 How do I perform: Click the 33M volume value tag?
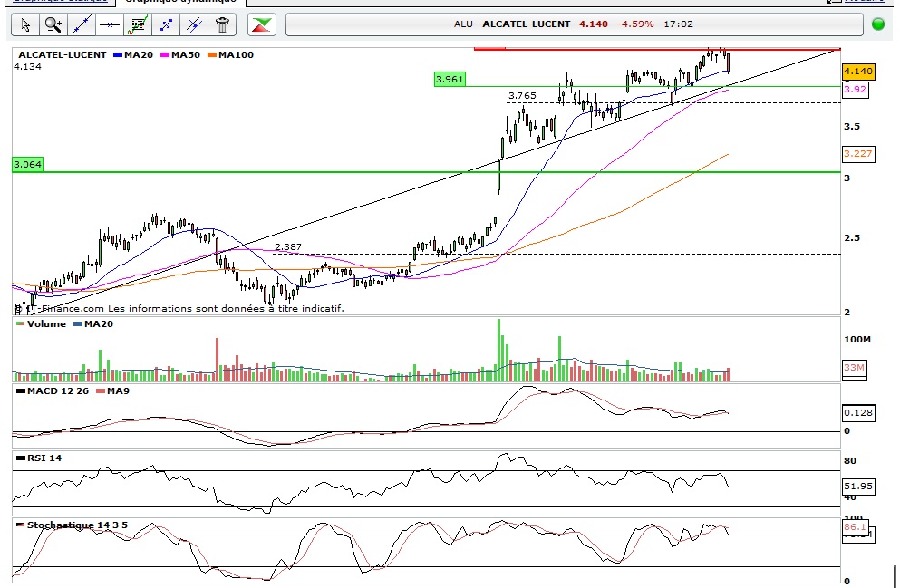pyautogui.click(x=854, y=368)
